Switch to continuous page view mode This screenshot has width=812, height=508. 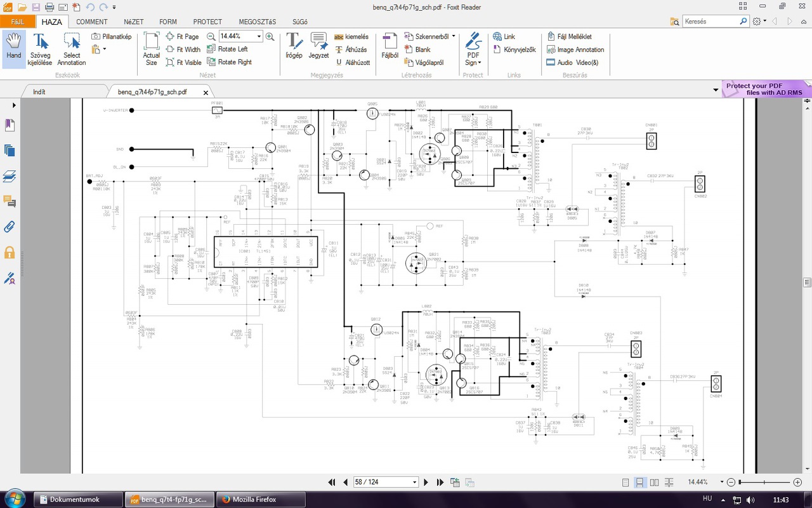[x=640, y=483]
